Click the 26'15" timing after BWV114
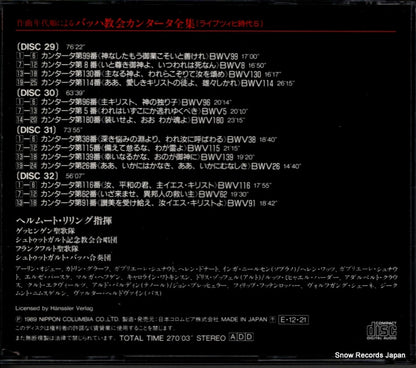Screen dimensions: 416x368 pyautogui.click(x=286, y=84)
